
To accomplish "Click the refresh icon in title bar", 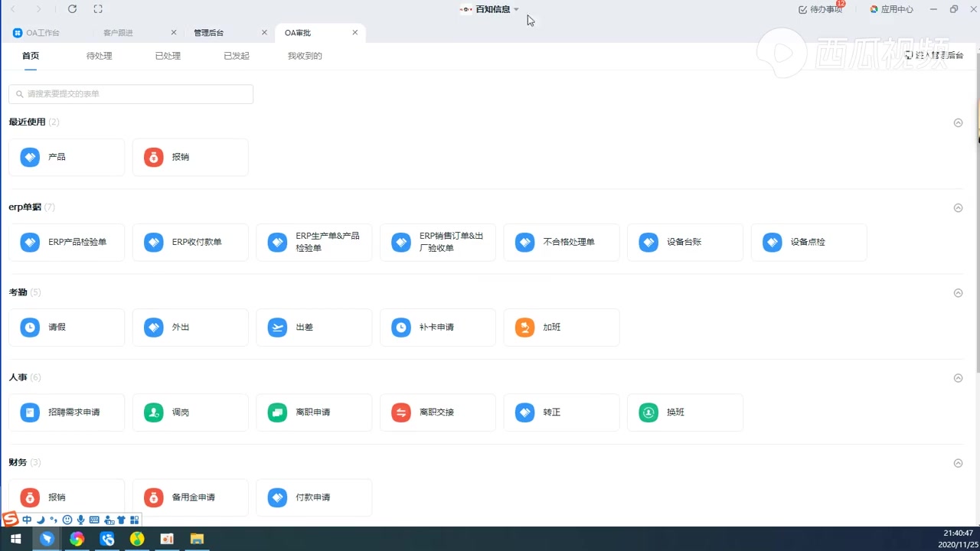I will pyautogui.click(x=72, y=9).
